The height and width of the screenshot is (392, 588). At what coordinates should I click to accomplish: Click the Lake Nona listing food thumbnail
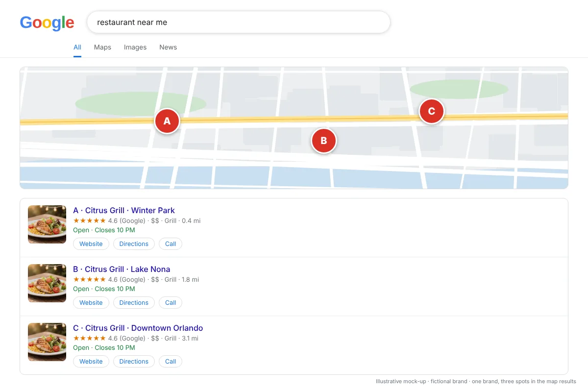pos(47,283)
